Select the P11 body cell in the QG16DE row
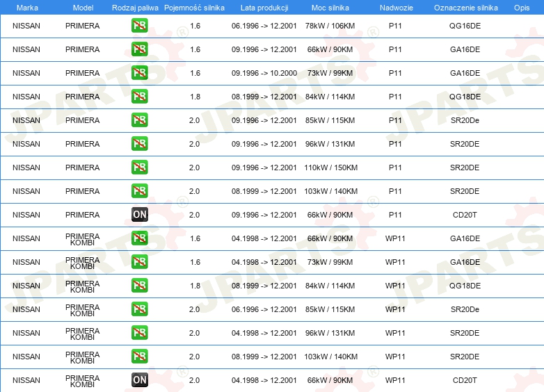The image size is (544, 392). point(395,26)
